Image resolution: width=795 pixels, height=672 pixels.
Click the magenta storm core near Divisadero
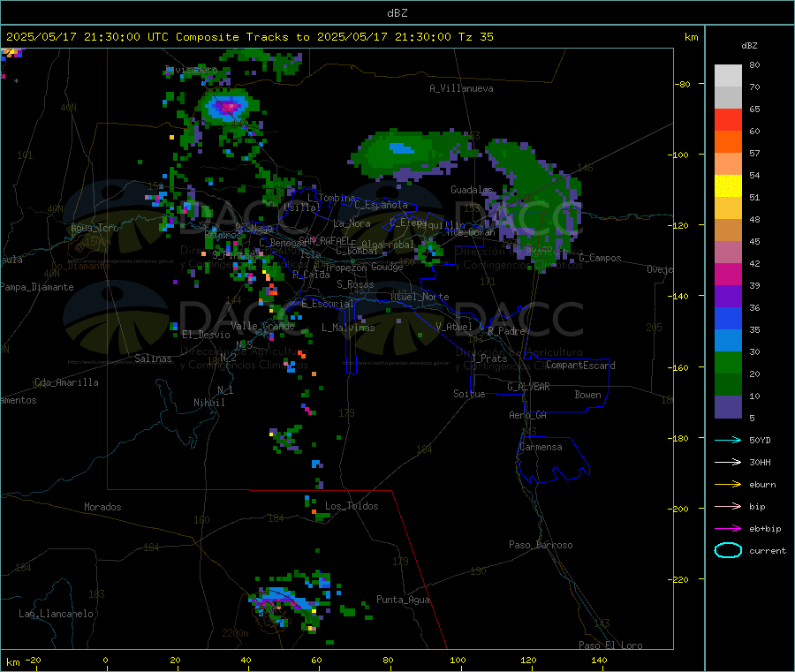pyautogui.click(x=228, y=106)
